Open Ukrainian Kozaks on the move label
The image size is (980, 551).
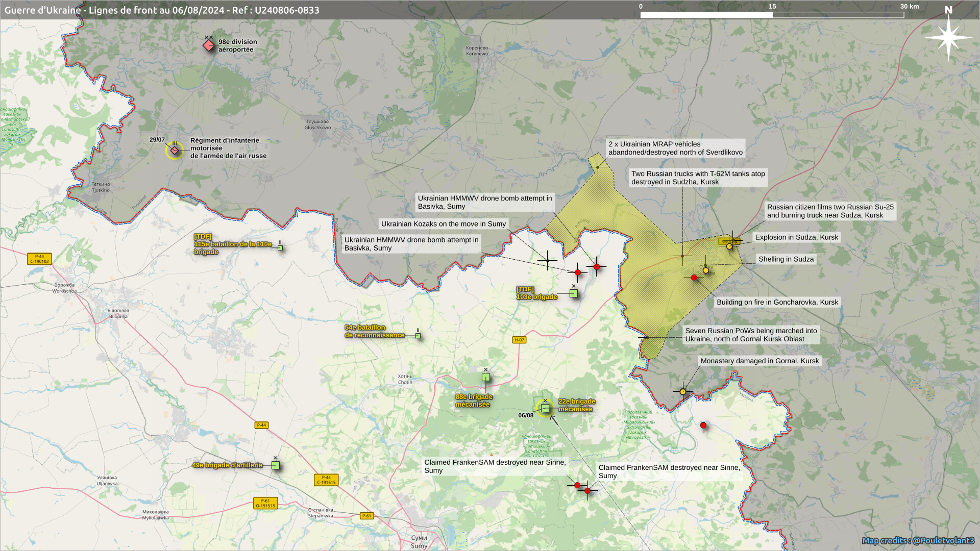(x=443, y=224)
